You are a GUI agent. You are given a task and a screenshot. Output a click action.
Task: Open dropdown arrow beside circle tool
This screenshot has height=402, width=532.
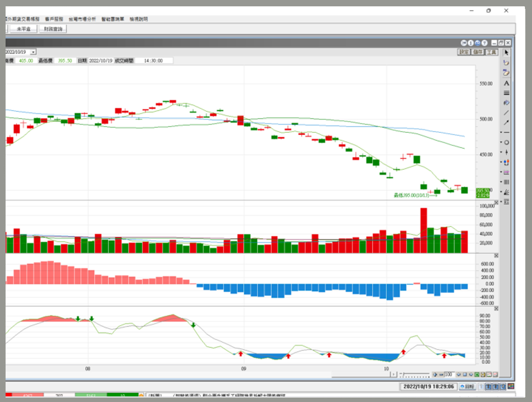pyautogui.click(x=501, y=142)
